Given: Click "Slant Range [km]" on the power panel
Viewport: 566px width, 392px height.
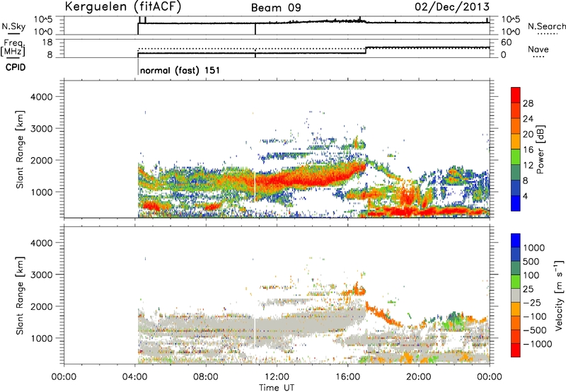Looking at the screenshot, I should (20, 149).
